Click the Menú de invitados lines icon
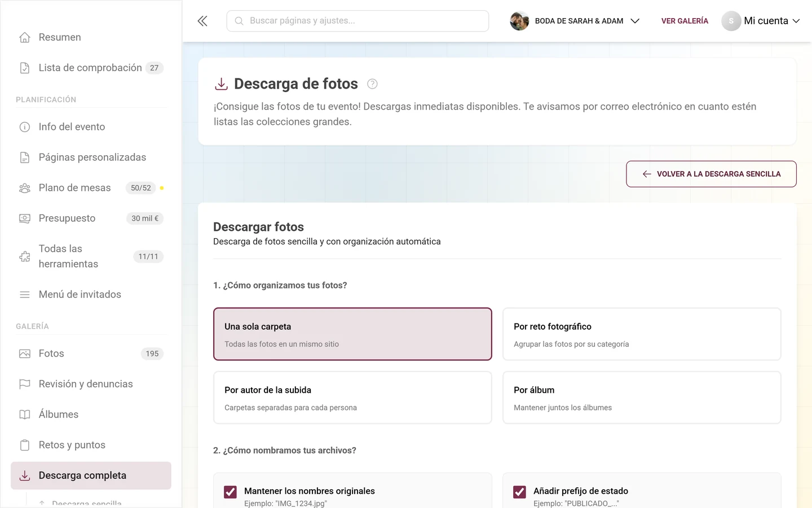Screen dimensions: 812x508 pos(25,295)
